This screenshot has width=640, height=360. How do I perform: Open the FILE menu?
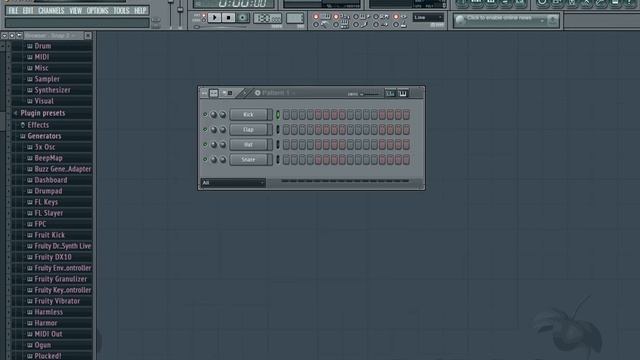(13, 11)
